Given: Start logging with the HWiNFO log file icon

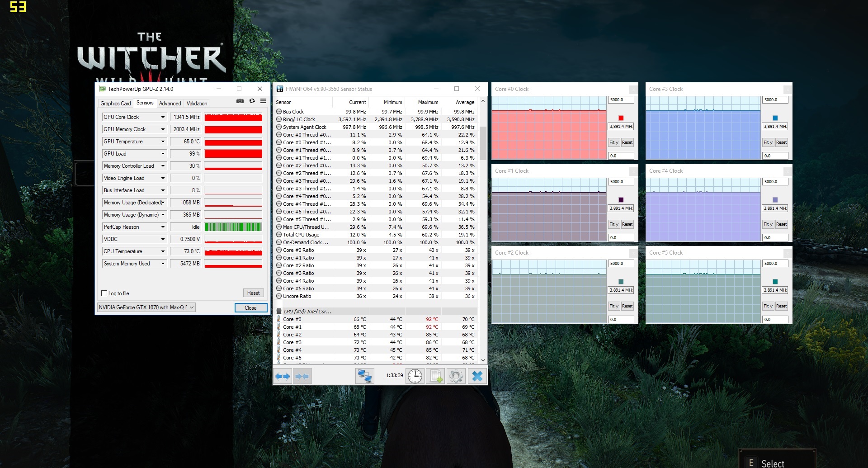Looking at the screenshot, I should click(436, 376).
